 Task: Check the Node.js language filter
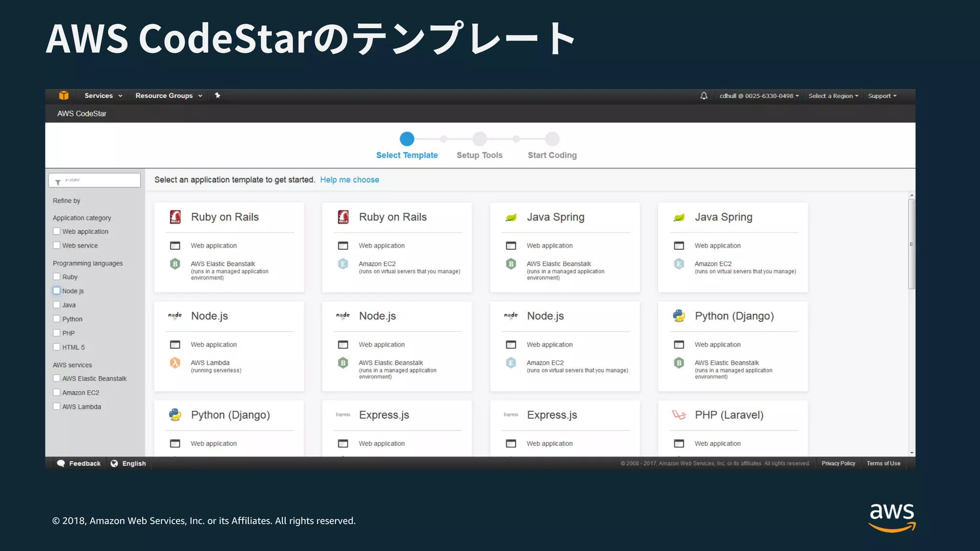[x=57, y=291]
